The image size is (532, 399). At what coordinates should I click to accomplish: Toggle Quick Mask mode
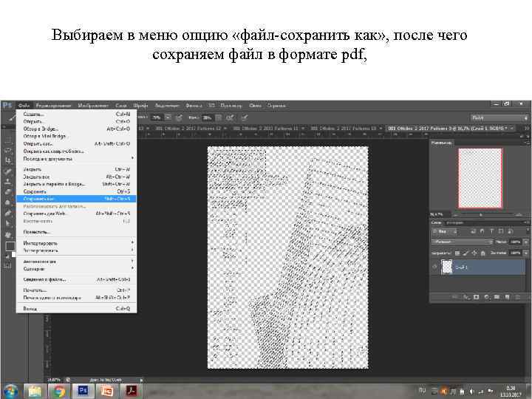(7, 266)
